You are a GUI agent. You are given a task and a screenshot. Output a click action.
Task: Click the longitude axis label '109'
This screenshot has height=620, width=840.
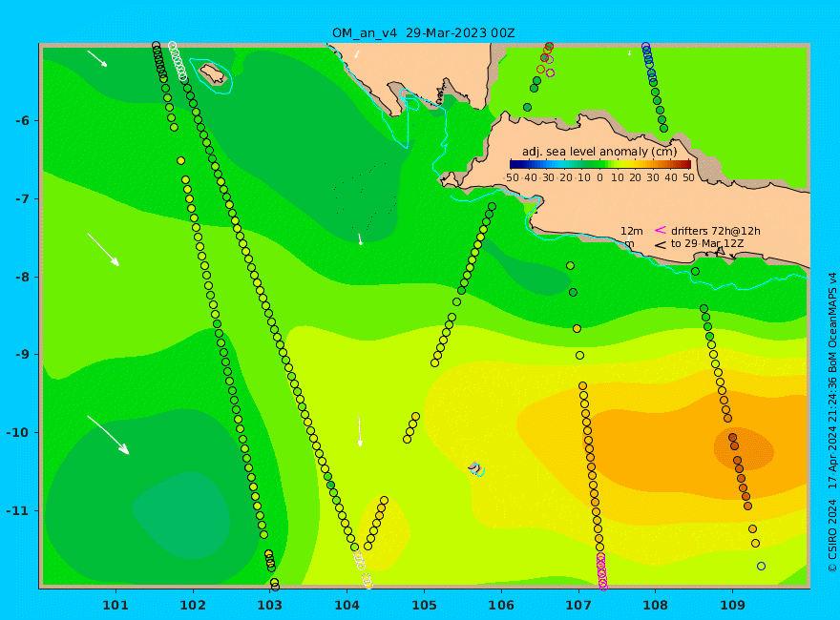732,606
